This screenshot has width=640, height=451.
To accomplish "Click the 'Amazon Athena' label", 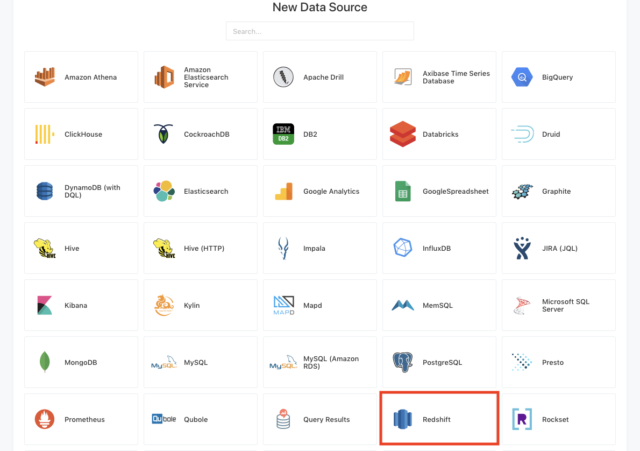I will (x=91, y=77).
